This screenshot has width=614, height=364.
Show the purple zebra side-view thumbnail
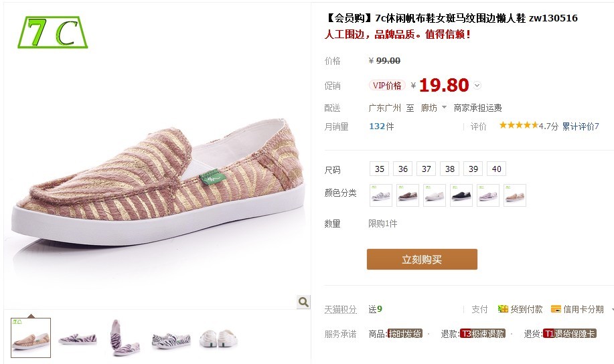[78, 338]
